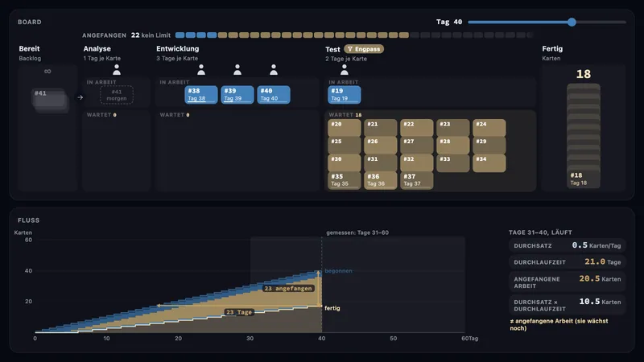This screenshot has width=644, height=362.
Task: Click the Test column worker icon
Action: tap(345, 70)
